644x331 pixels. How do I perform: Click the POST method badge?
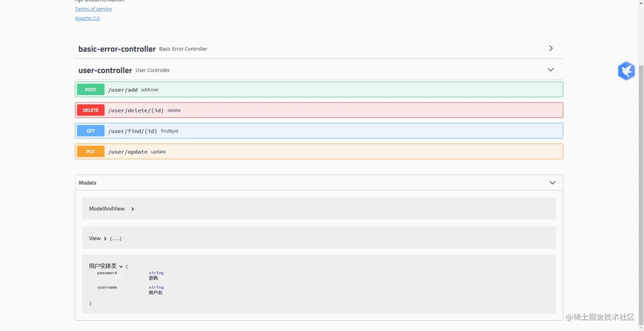91,90
